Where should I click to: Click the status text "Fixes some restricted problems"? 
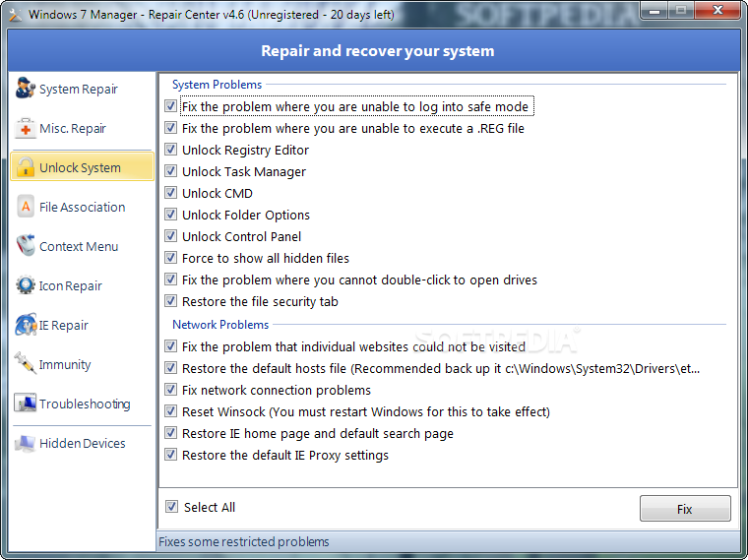pos(244,542)
